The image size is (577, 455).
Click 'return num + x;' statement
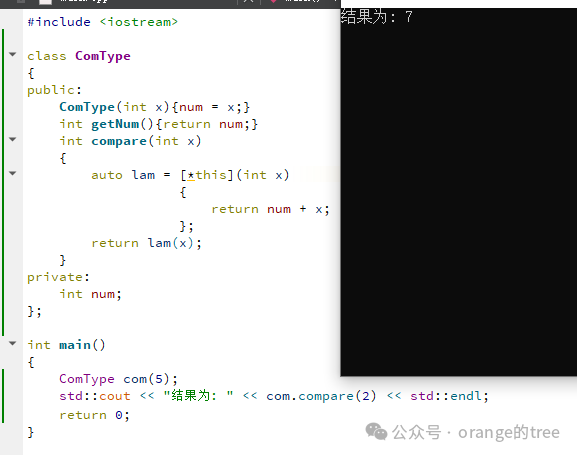pos(270,209)
